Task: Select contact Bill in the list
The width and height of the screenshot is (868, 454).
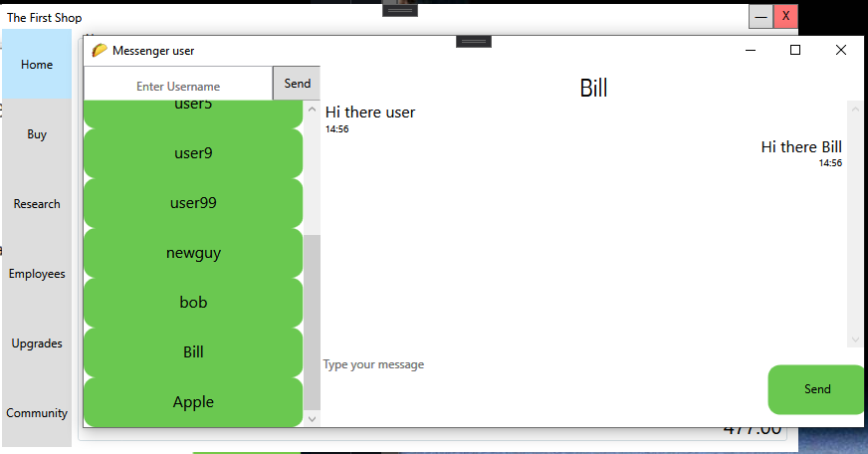Action: pos(193,352)
